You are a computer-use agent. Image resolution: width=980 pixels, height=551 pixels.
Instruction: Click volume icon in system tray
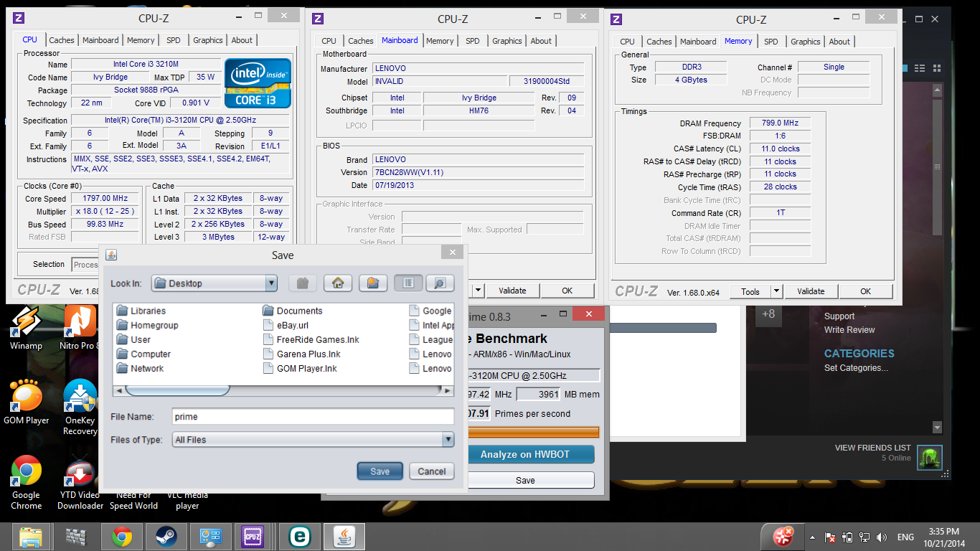(882, 537)
